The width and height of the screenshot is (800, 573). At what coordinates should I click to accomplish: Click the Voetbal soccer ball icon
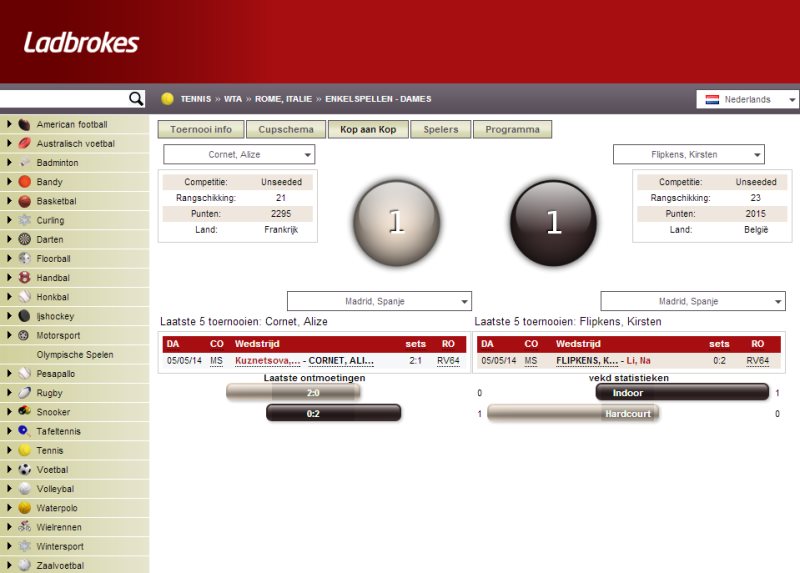click(24, 469)
